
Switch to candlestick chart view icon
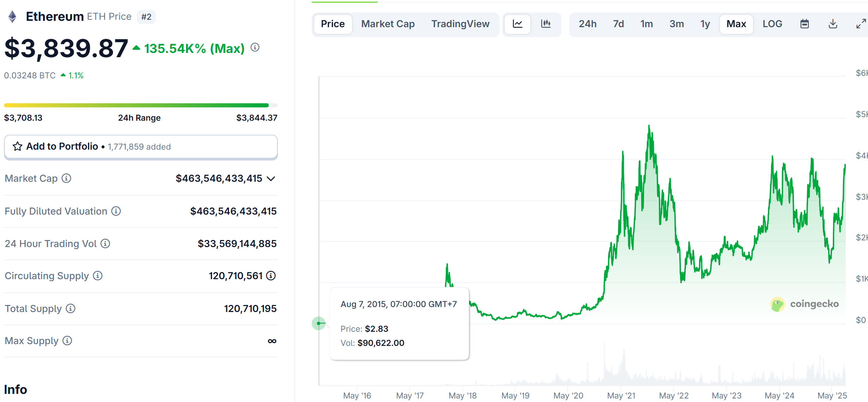tap(546, 24)
